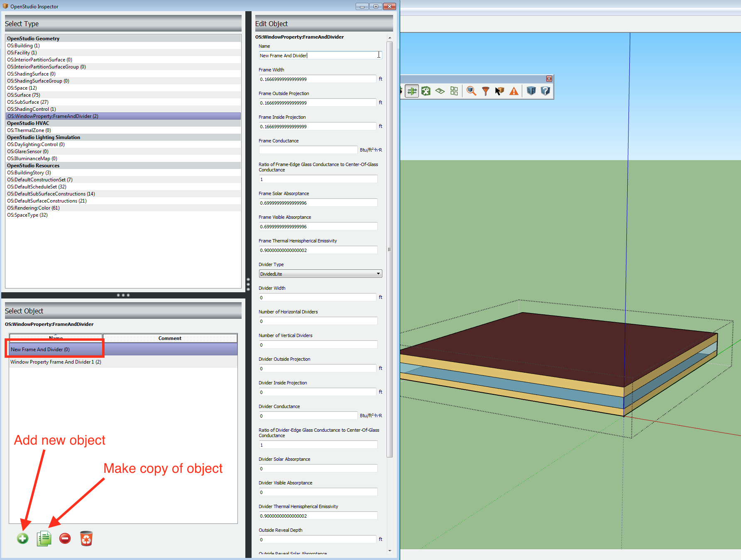
Task: Click Number of Horizontal Dividers field
Action: (x=318, y=321)
